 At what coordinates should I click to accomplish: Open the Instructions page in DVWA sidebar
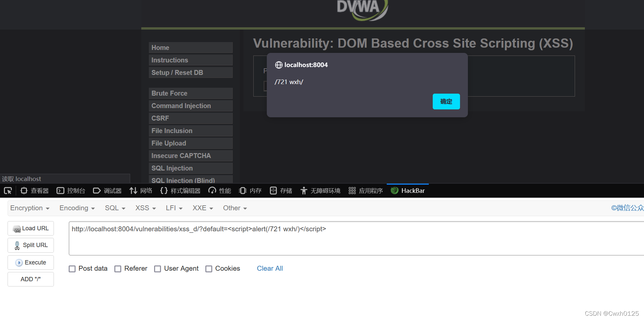(191, 60)
